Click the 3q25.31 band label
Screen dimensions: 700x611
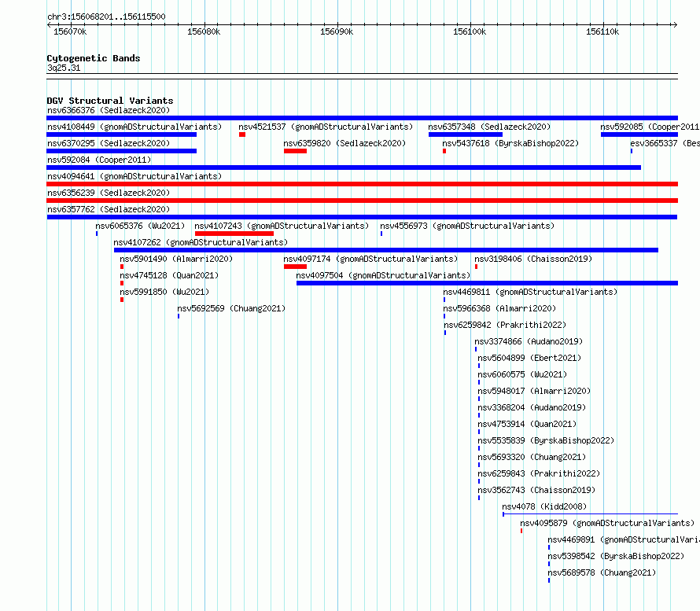(x=64, y=68)
